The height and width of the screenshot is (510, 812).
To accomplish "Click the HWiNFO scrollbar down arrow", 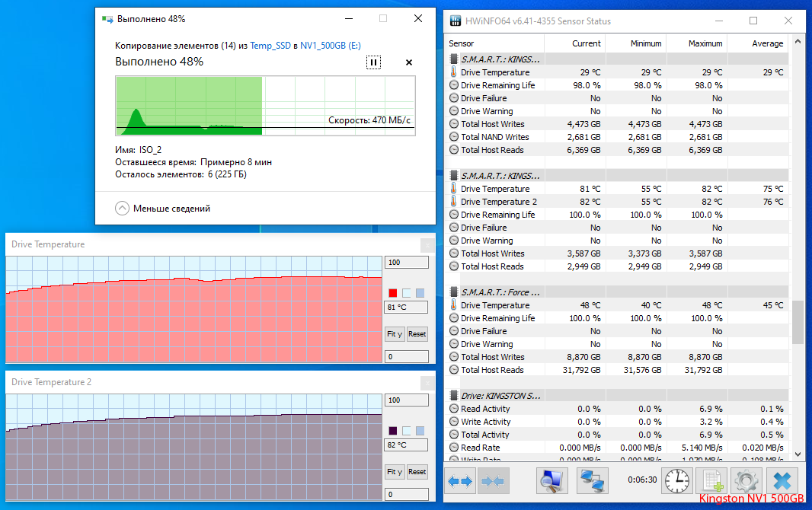I will 798,454.
